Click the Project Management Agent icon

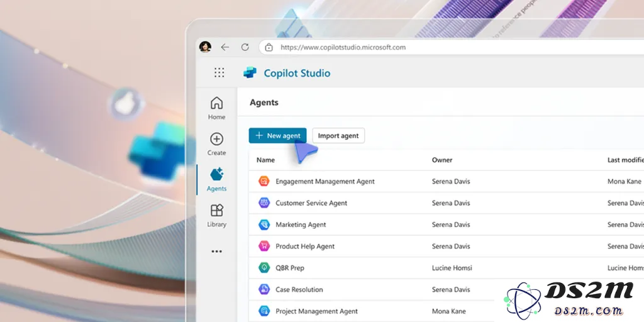264,311
